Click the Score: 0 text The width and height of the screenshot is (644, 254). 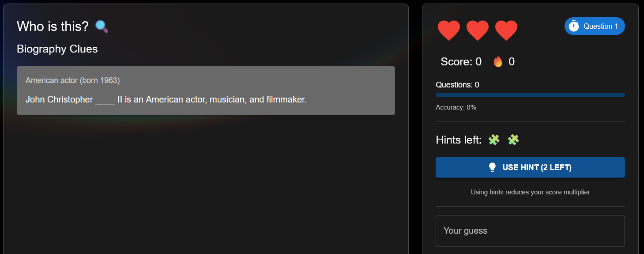pyautogui.click(x=461, y=62)
